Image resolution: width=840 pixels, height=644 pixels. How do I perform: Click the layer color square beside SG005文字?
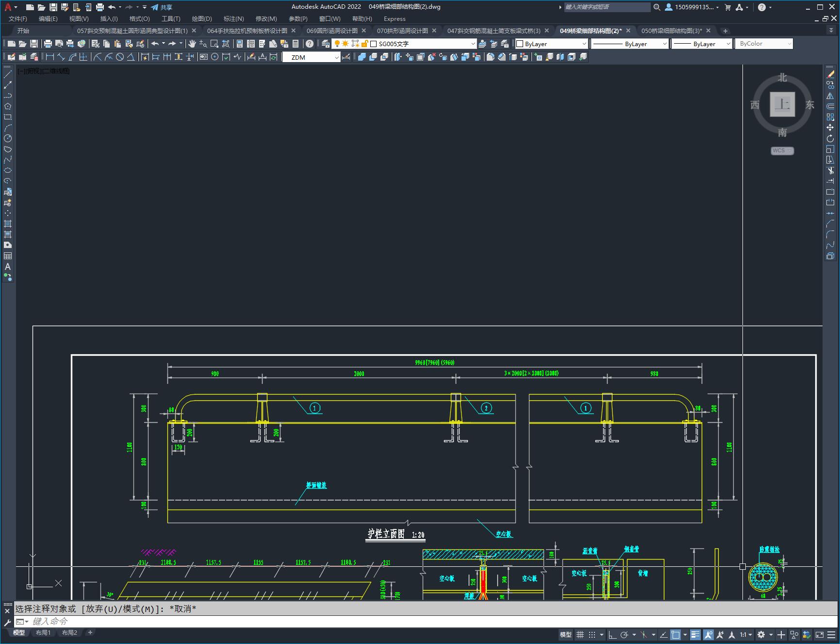(x=374, y=44)
